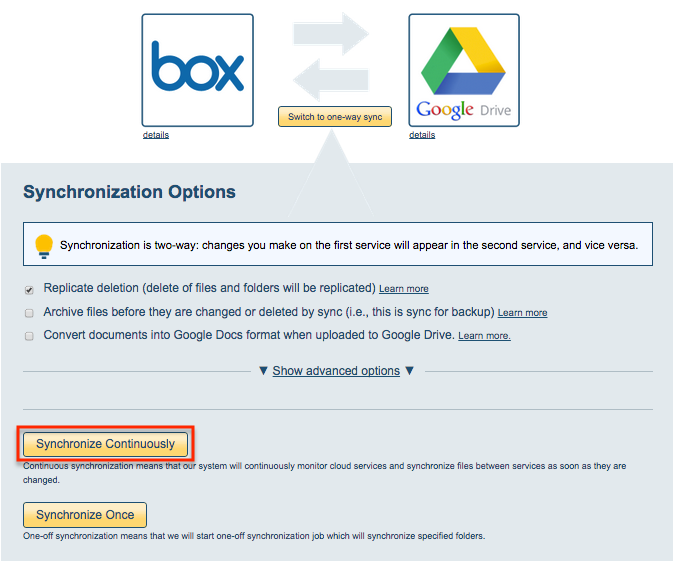The height and width of the screenshot is (561, 673).
Task: Click the Box service logo
Action: point(197,70)
